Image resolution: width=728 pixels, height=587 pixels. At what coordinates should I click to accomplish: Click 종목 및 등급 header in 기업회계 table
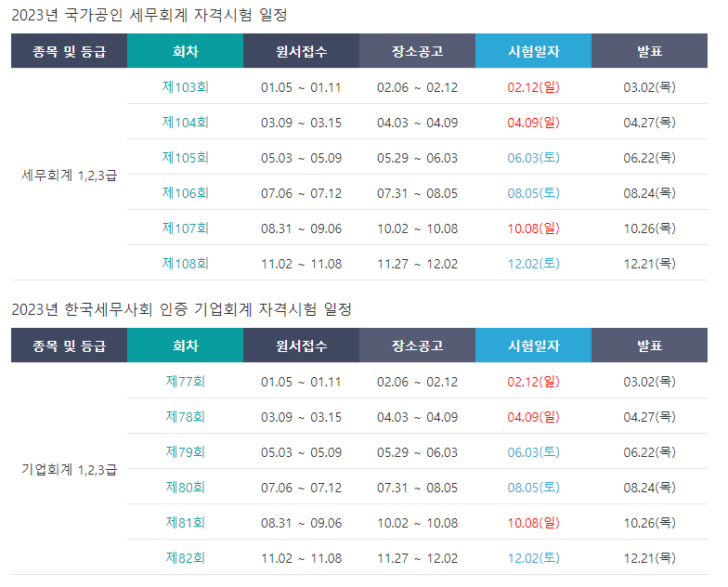point(69,346)
